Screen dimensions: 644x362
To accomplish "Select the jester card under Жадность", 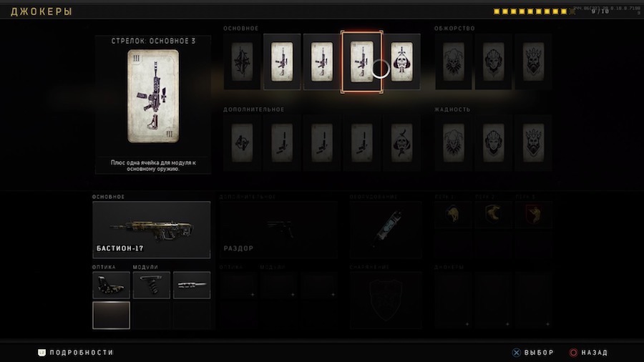I will (454, 142).
